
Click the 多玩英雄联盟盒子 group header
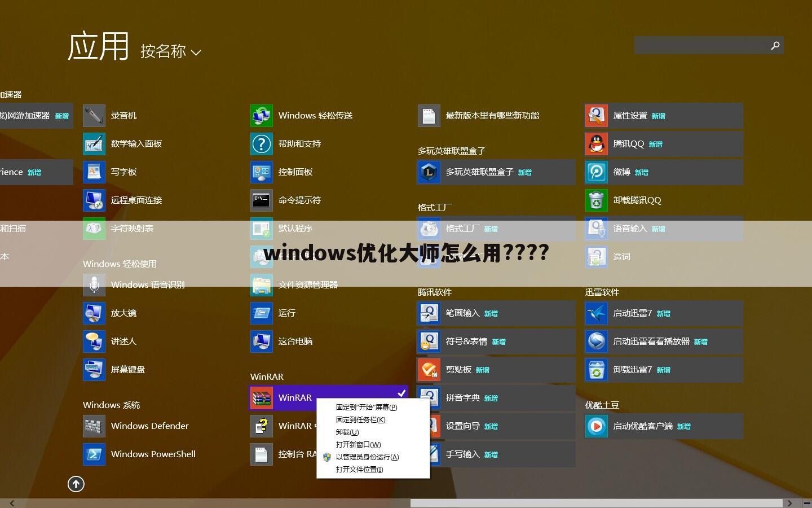pos(452,151)
